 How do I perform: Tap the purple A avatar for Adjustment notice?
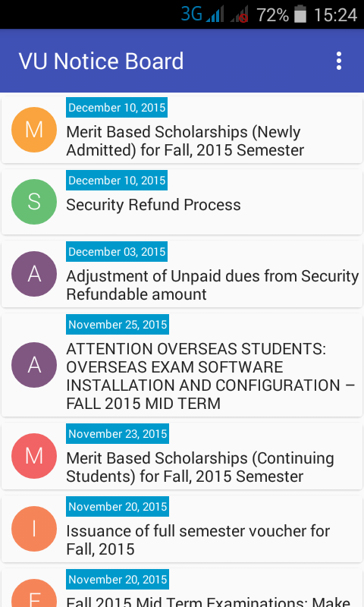34,274
